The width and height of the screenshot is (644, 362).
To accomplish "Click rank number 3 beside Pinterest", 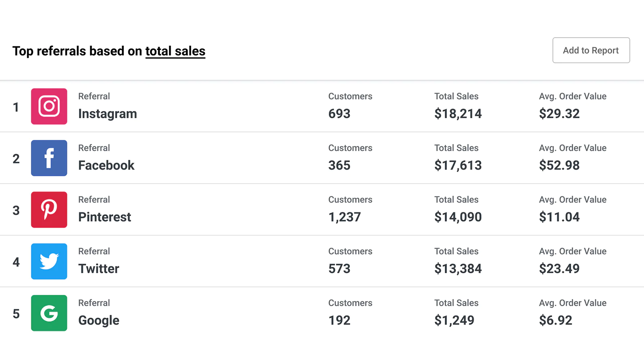I will click(16, 211).
